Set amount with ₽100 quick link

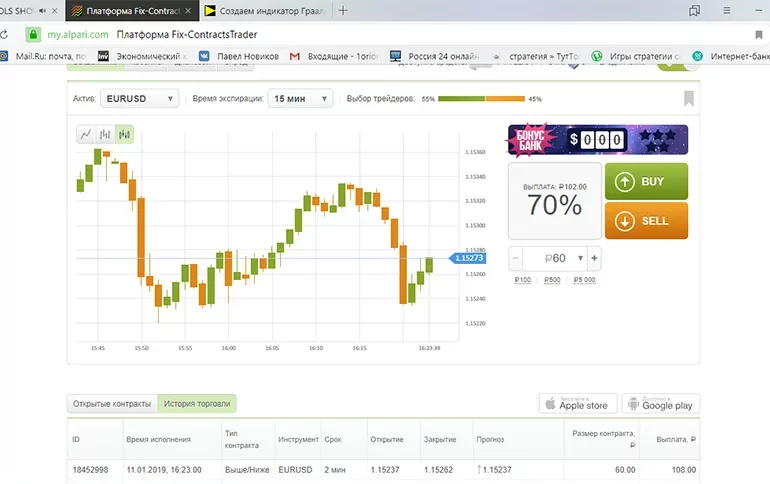(x=522, y=280)
